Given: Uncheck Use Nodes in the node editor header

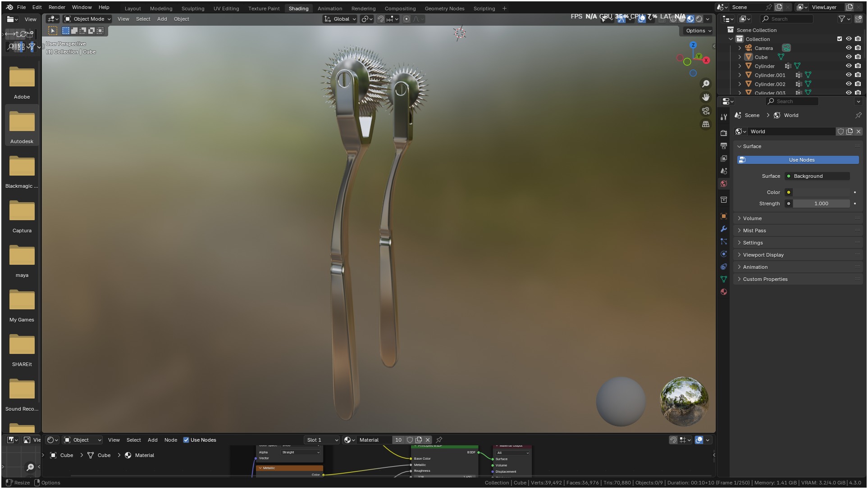Looking at the screenshot, I should tap(186, 440).
